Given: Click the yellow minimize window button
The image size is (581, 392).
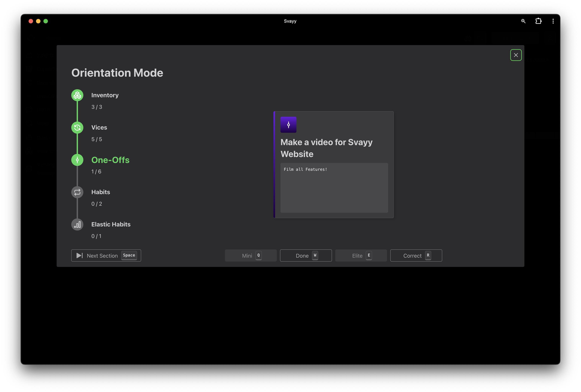Looking at the screenshot, I should tap(38, 21).
